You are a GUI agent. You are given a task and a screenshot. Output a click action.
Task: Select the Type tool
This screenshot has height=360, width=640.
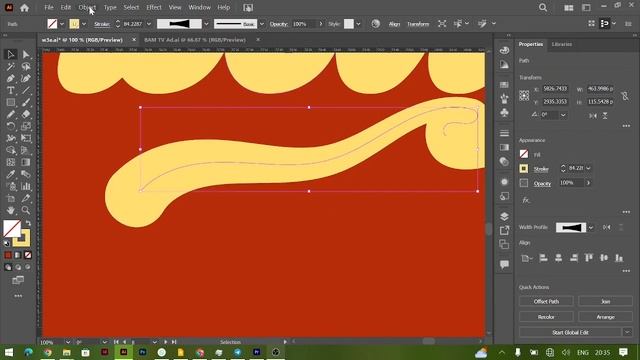tap(11, 90)
